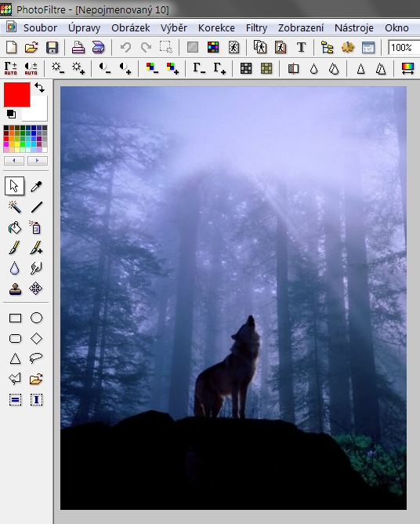Choose the Rhombus selection shape
The height and width of the screenshot is (524, 420).
click(36, 339)
